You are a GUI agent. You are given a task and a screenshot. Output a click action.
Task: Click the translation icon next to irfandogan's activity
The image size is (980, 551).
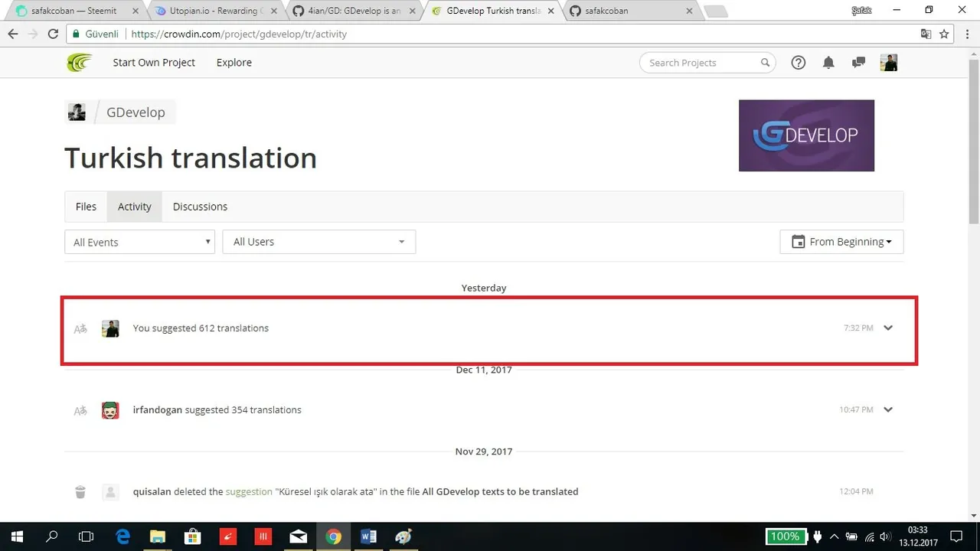tap(80, 410)
